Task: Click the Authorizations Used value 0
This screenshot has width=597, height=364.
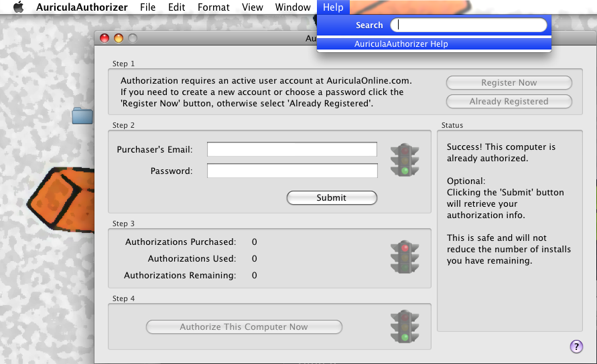Action: pos(255,259)
